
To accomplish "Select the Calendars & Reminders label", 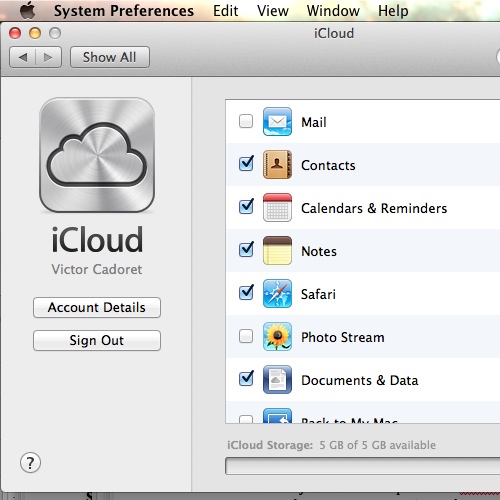I will click(x=374, y=208).
